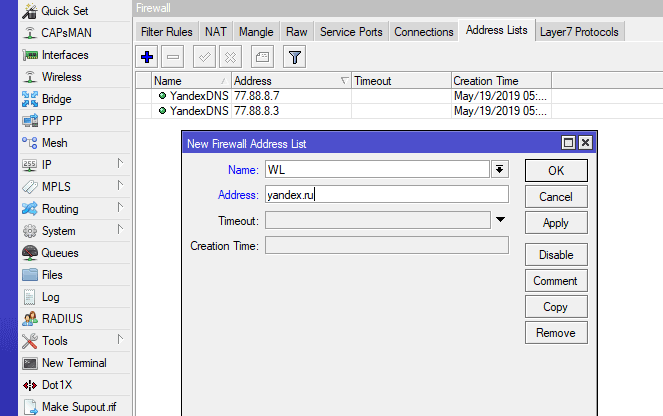Screen dimensions: 663x416
Task: Open the Bridge section
Action: point(75,99)
